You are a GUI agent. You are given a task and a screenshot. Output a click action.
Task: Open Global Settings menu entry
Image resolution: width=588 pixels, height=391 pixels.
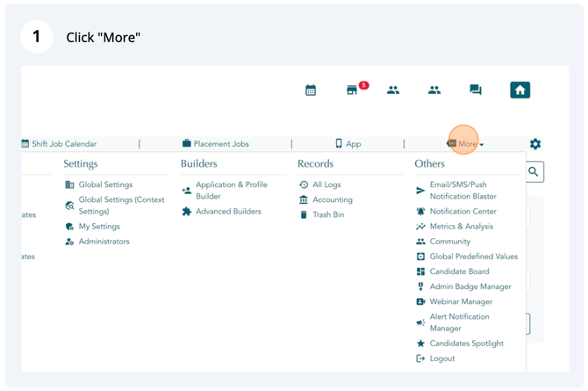[x=99, y=185]
